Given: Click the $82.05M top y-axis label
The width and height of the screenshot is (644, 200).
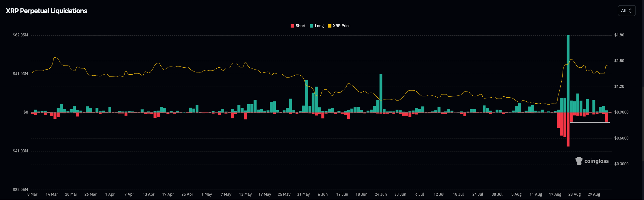Looking at the screenshot, I should point(20,35).
